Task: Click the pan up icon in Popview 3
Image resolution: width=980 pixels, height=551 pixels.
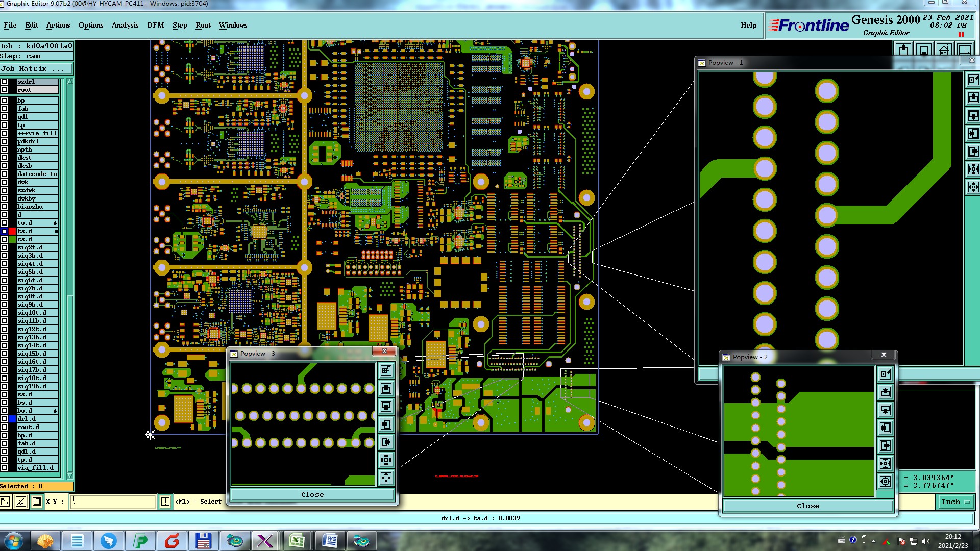Action: (386, 388)
